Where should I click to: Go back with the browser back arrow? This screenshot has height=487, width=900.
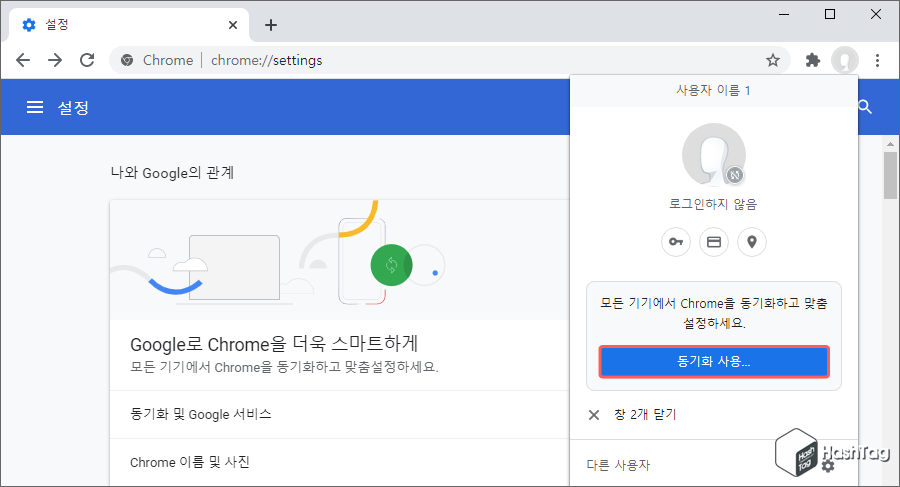[23, 60]
